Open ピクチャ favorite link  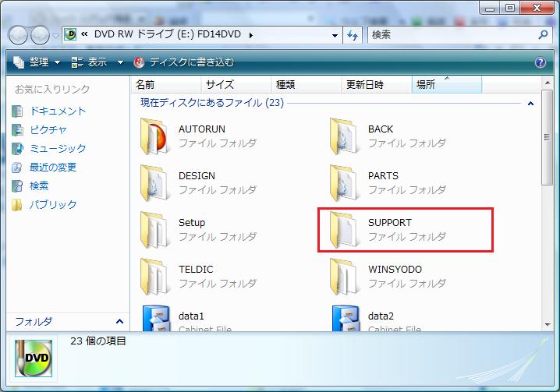coord(48,129)
